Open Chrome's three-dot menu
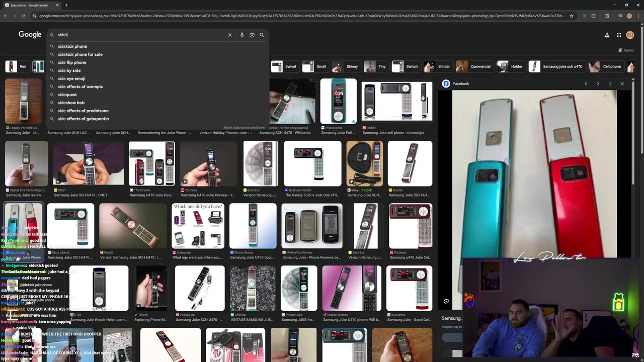 tap(639, 16)
